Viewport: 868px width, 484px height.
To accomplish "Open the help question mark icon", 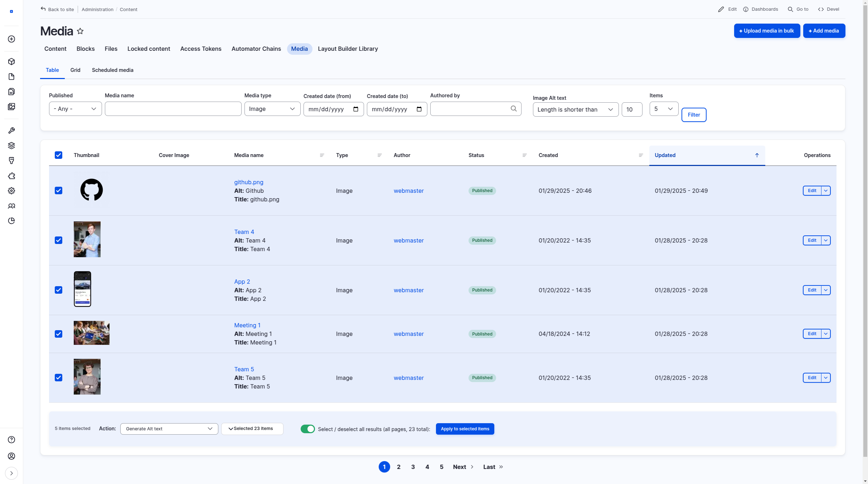I will pyautogui.click(x=11, y=440).
